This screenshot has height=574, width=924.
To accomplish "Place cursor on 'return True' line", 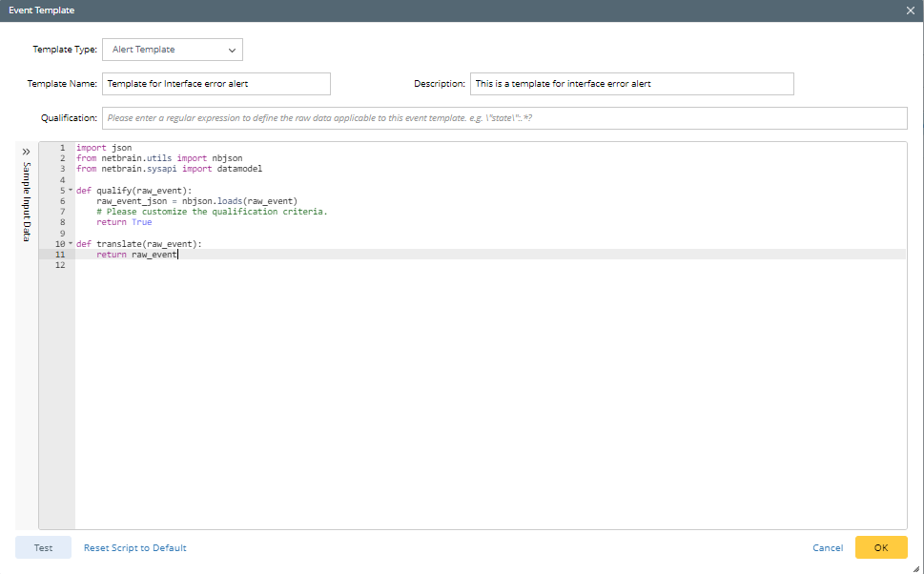I will pos(123,222).
